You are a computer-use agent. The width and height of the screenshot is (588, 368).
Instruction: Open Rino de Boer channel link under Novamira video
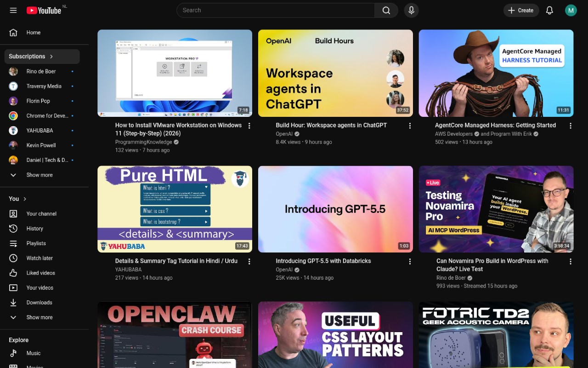(x=451, y=278)
